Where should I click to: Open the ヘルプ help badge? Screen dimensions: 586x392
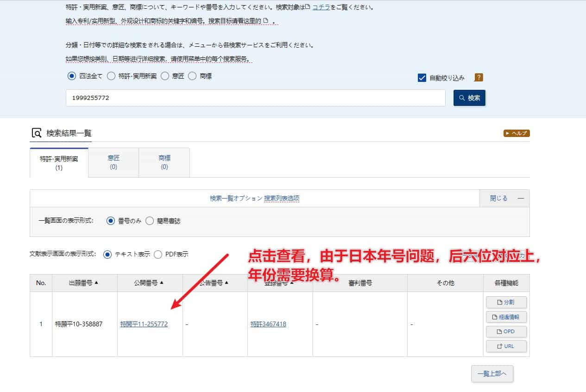(x=517, y=133)
